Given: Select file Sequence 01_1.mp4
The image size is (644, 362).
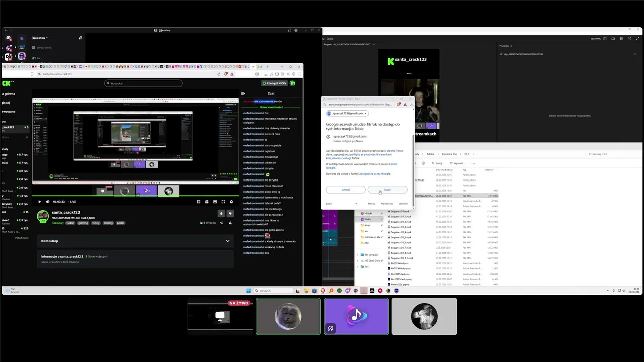Looking at the screenshot, I should tap(401, 217).
